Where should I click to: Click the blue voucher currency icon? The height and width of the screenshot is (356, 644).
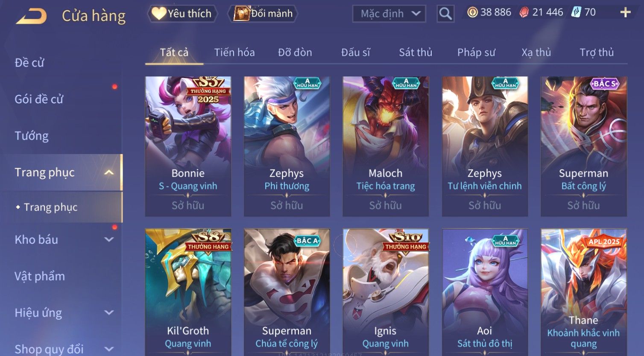577,12
